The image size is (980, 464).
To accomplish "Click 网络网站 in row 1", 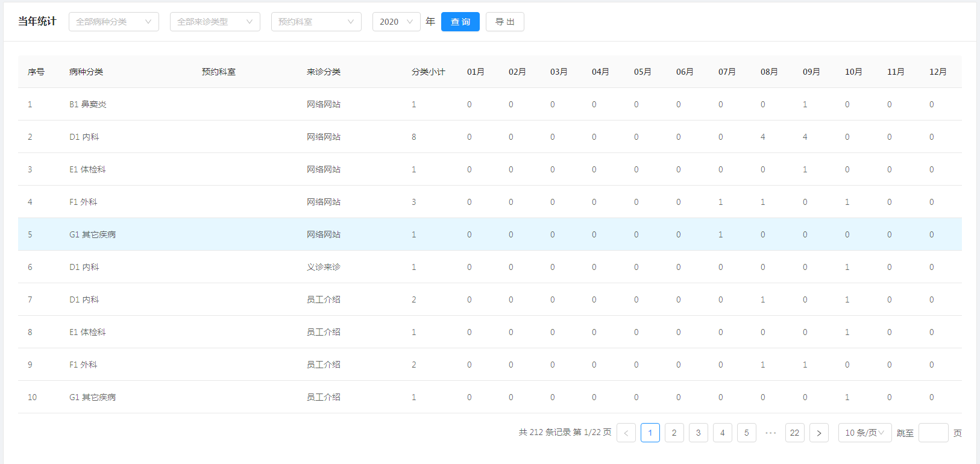I will click(324, 104).
